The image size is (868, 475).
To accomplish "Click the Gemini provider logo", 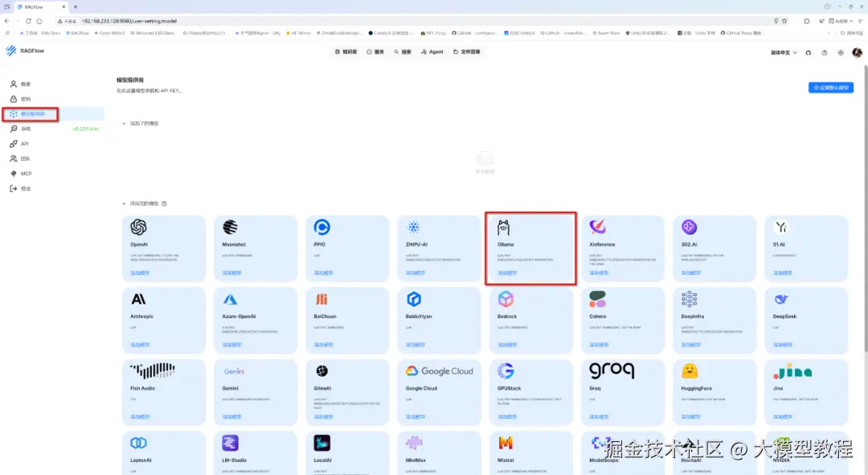I will [x=234, y=371].
